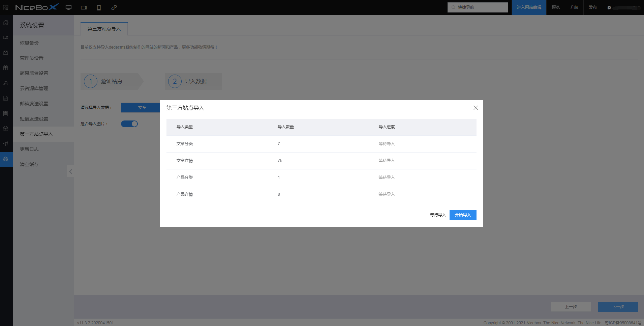Click the version text v11.3.2.2020041501

[95, 323]
